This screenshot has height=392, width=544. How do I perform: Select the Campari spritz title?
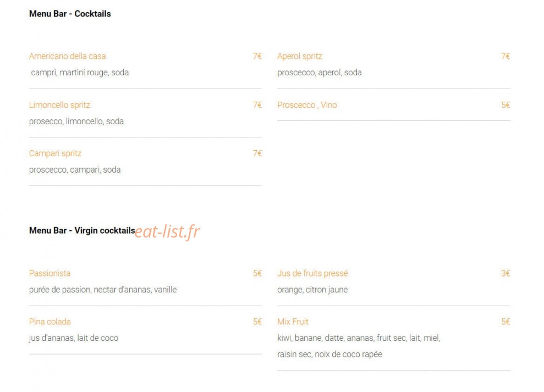tap(55, 154)
